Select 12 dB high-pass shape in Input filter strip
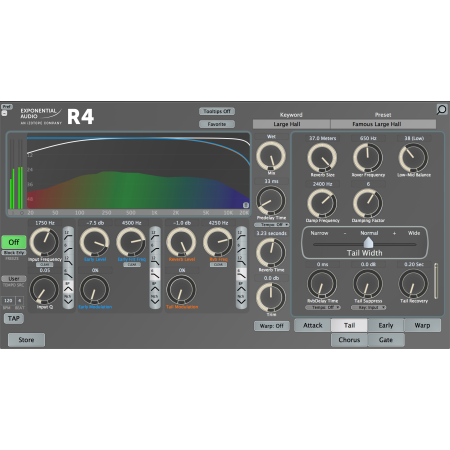This screenshot has width=450, height=450. [x=68, y=235]
